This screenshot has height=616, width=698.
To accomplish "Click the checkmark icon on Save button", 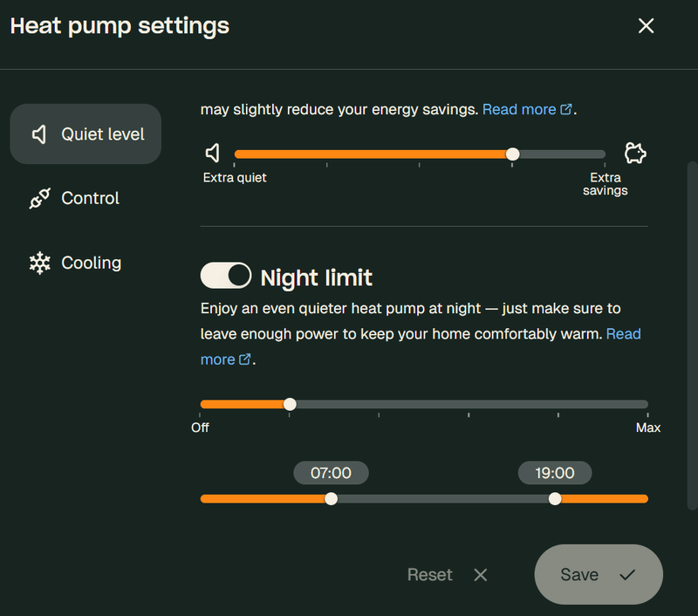I will point(626,575).
